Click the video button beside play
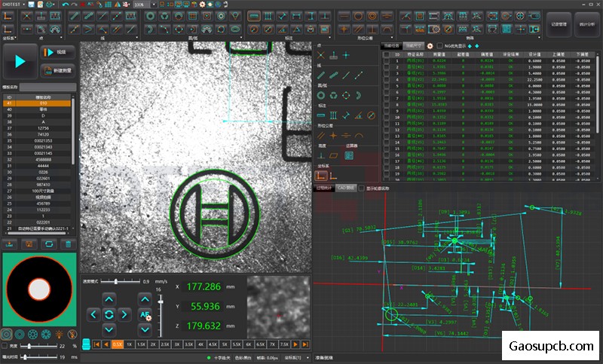Image resolution: width=603 pixels, height=364 pixels. (57, 52)
